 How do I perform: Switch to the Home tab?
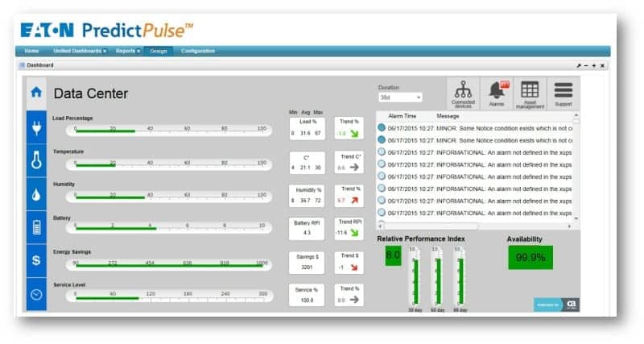click(31, 51)
